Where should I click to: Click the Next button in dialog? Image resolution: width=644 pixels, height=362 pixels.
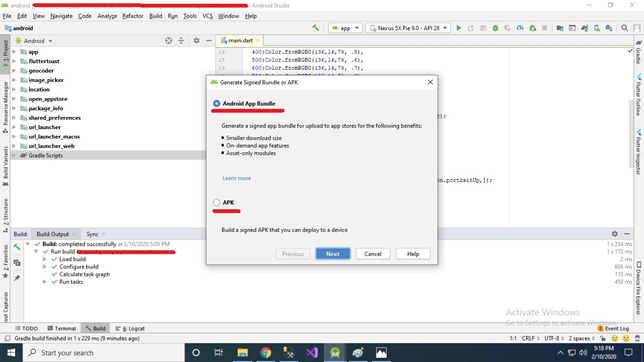click(333, 254)
